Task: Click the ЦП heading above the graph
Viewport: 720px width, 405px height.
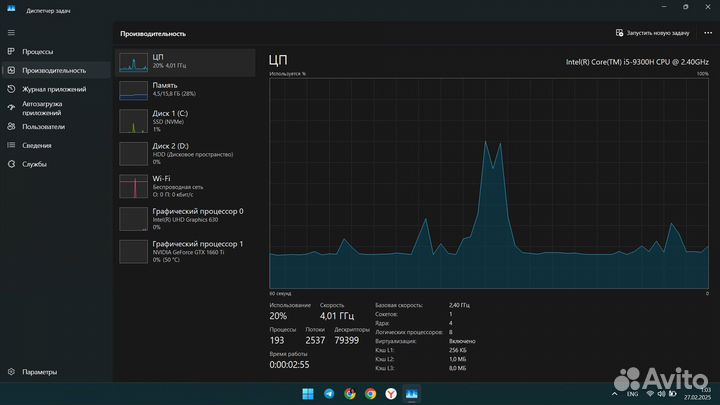Action: (278, 60)
